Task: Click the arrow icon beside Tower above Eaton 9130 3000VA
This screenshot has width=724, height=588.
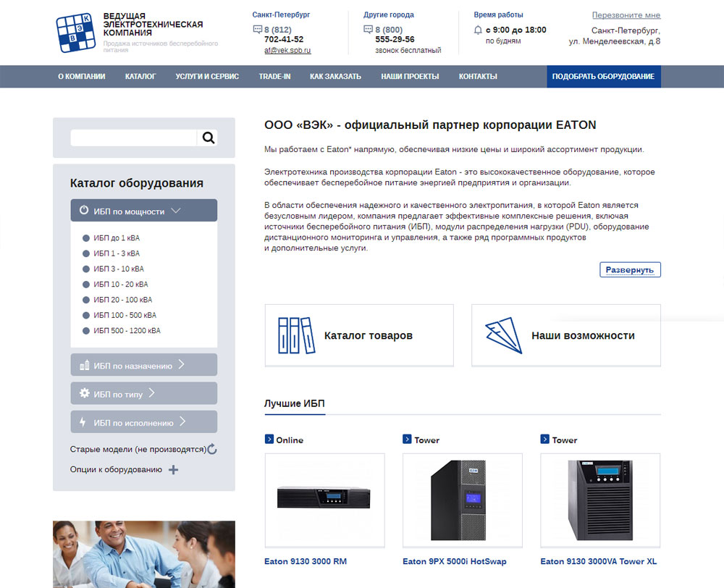Action: (x=545, y=440)
